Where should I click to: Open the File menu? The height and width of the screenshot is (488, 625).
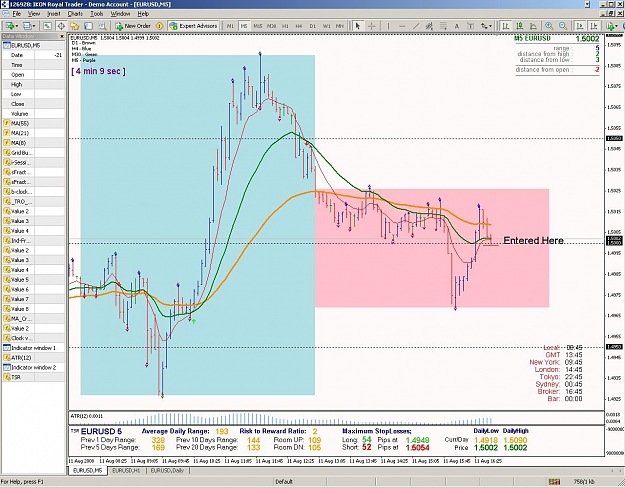point(16,14)
